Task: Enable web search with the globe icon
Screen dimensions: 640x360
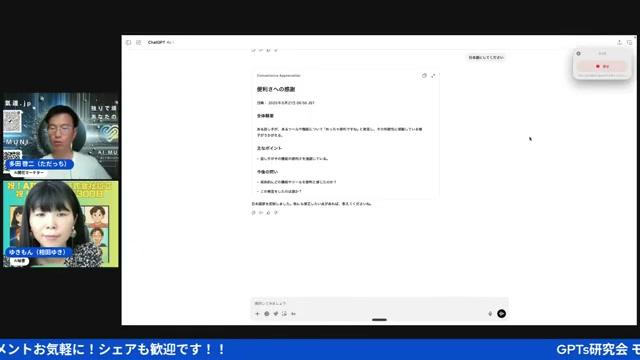Action: point(267,314)
